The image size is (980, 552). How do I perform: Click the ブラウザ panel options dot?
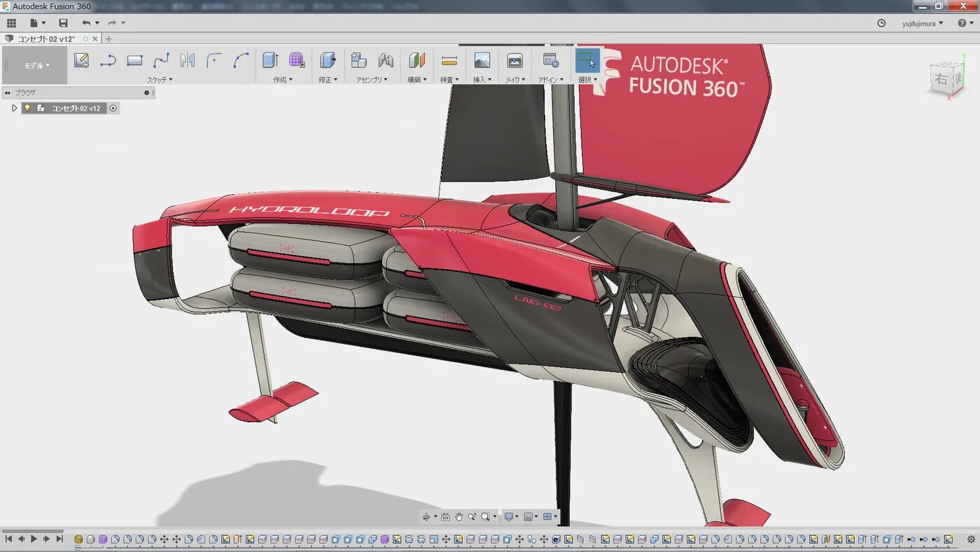coord(147,92)
